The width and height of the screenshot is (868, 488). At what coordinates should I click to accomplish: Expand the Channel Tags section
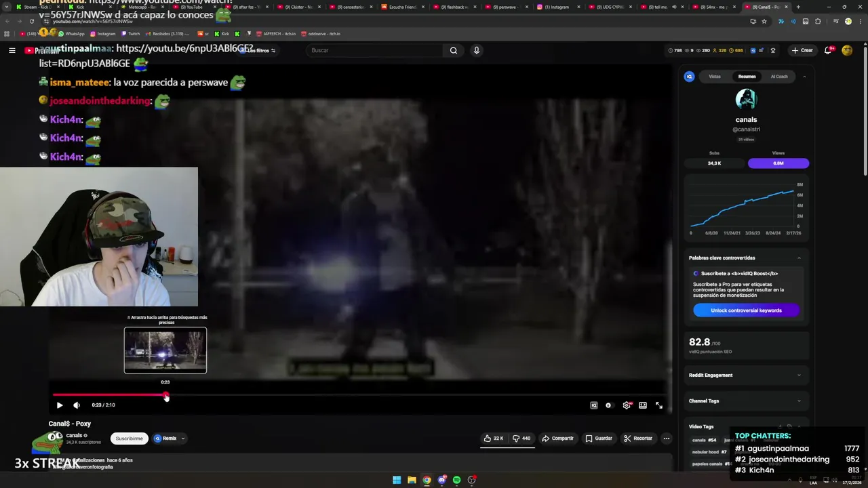746,401
